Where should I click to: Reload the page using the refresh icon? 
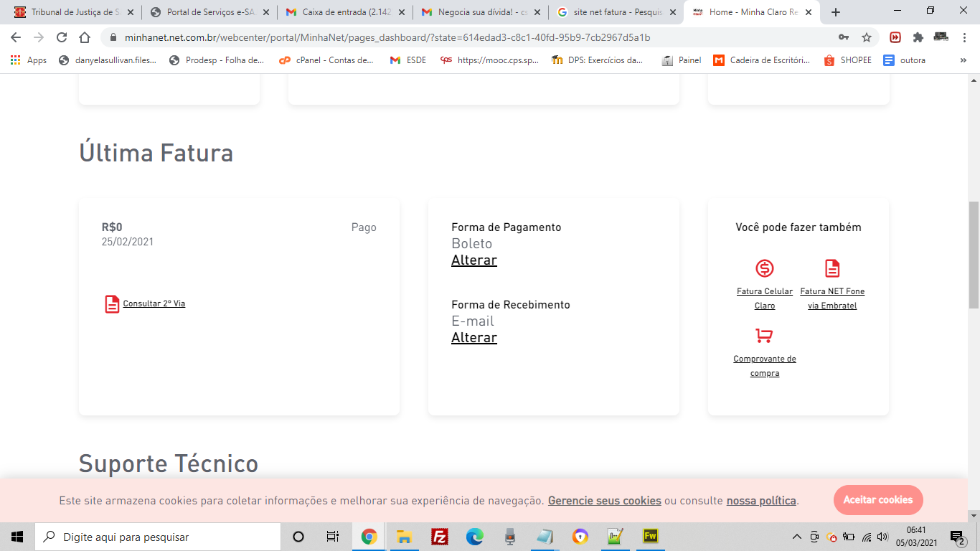pos(62,37)
